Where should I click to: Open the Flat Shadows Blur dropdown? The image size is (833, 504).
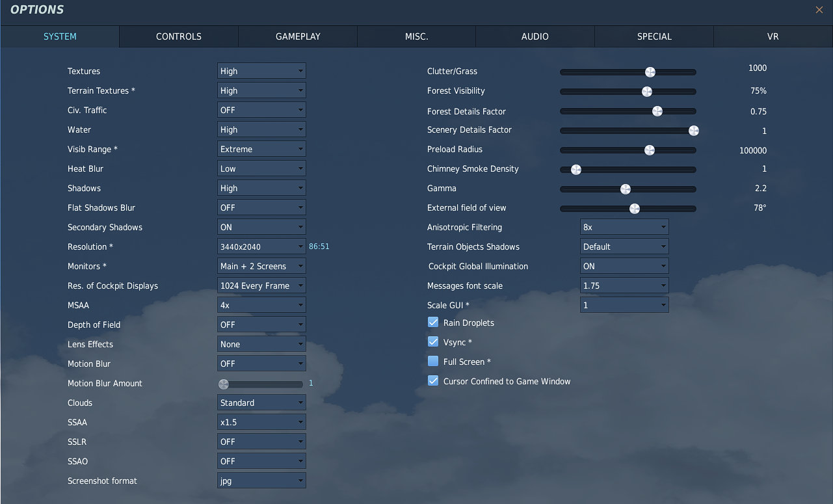pos(261,207)
